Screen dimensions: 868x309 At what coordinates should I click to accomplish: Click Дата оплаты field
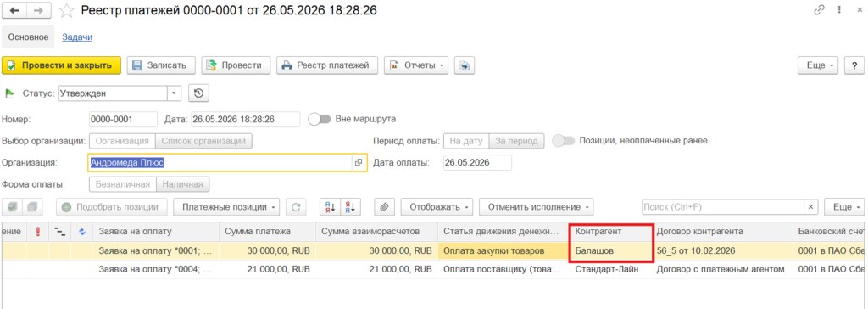[477, 162]
